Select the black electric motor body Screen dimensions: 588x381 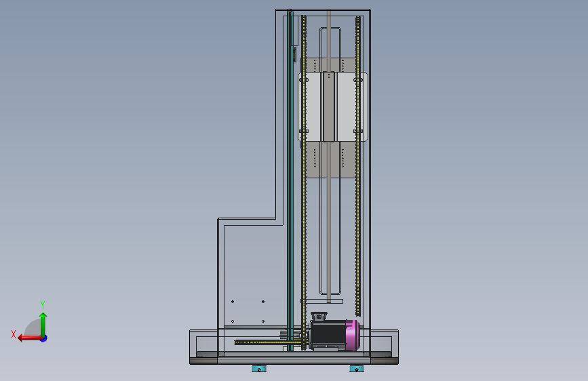327,334
